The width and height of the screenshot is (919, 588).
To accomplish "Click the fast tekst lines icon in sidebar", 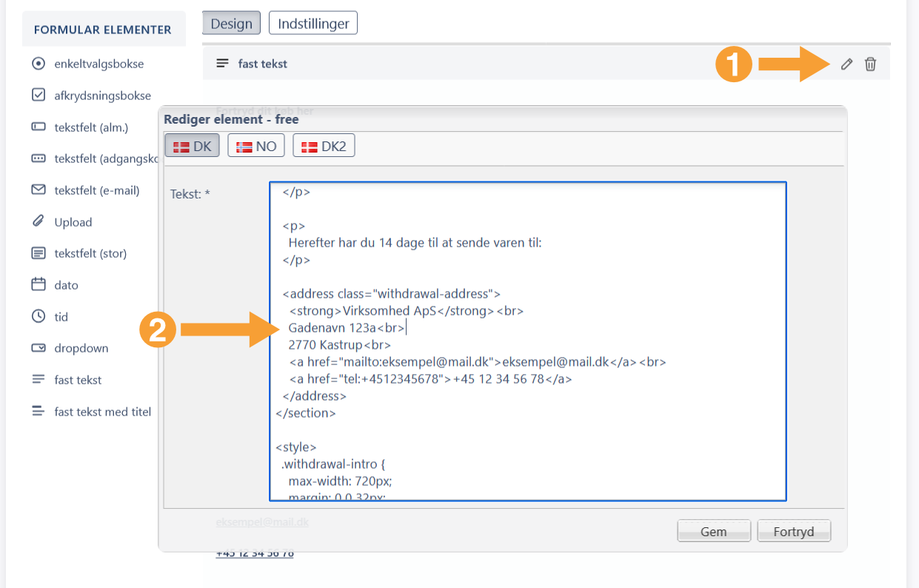I will (39, 379).
